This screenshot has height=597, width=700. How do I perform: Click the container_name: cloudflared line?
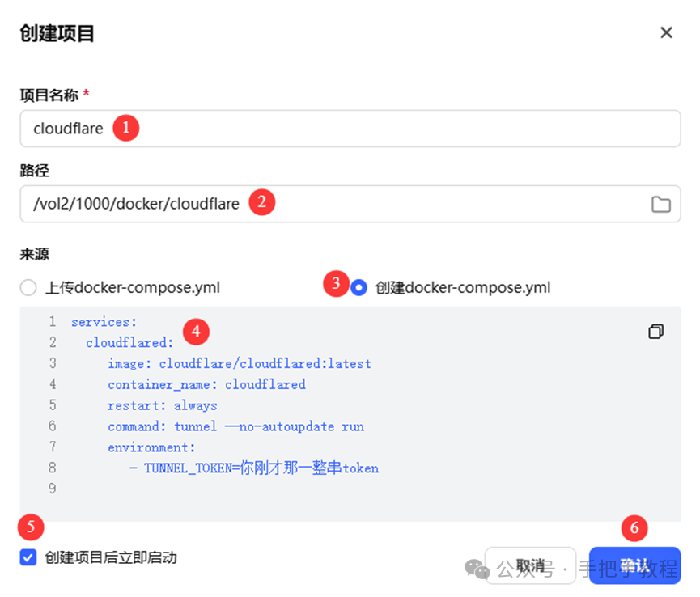click(206, 385)
